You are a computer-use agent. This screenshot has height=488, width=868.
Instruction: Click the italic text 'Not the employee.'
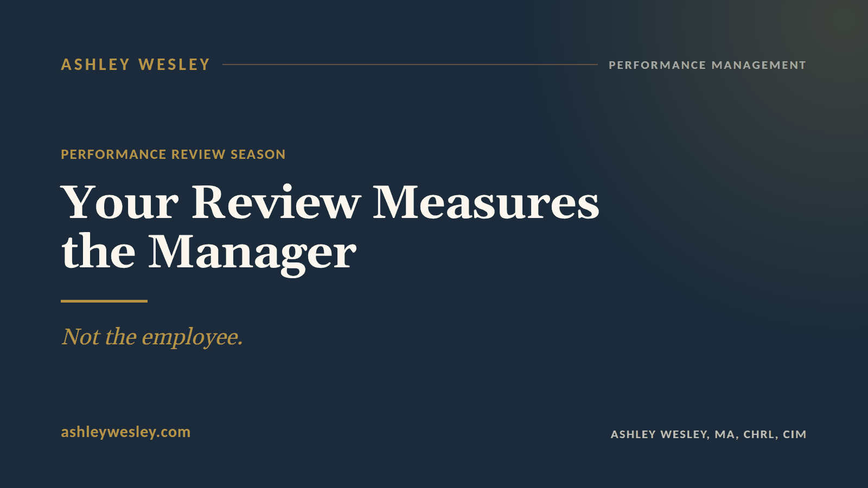pos(152,337)
